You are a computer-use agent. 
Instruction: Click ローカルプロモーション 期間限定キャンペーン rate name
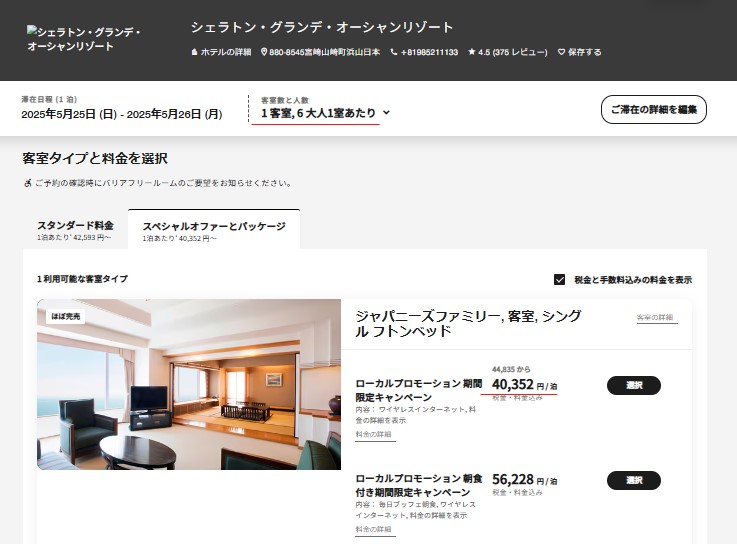tap(419, 390)
